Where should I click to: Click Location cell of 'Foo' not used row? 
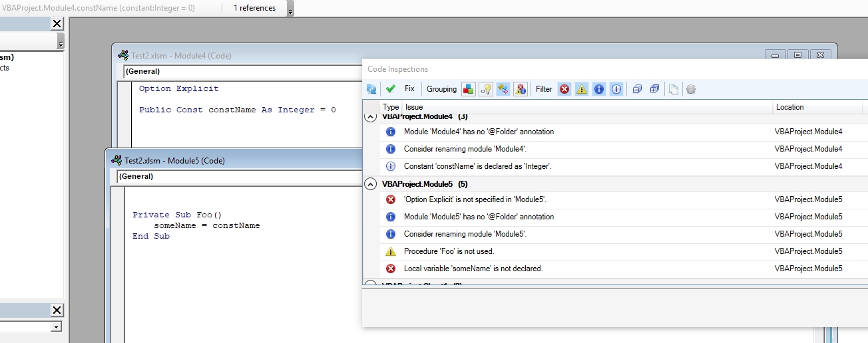point(809,251)
